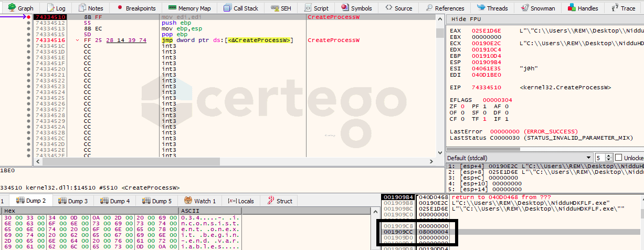Open the SEH chain tab
Image resolution: width=644 pixels, height=250 pixels.
281,8
